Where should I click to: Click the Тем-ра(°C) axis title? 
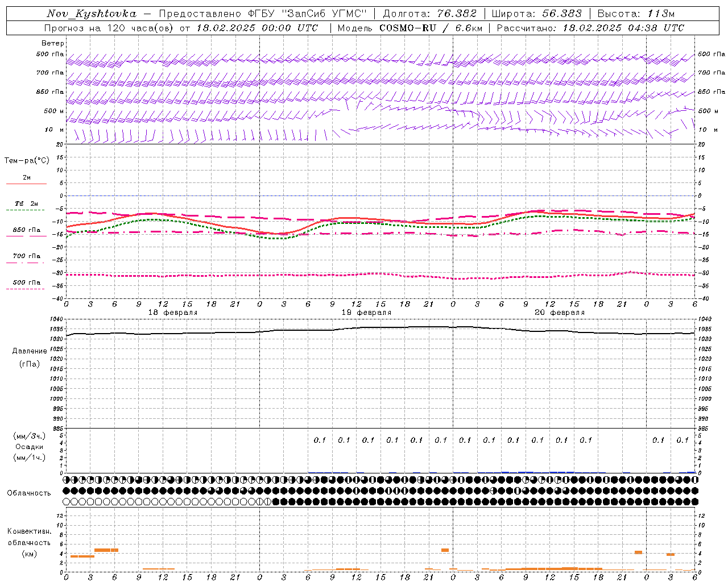click(27, 161)
